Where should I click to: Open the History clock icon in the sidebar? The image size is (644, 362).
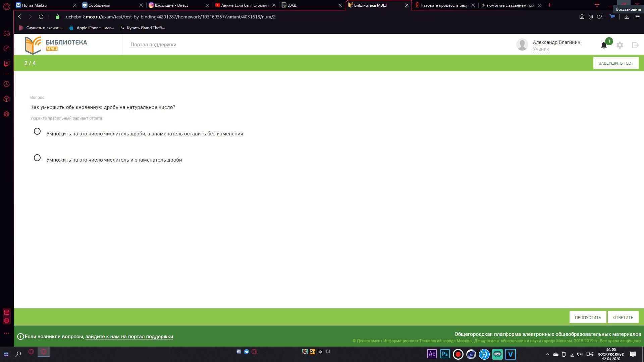pos(6,84)
